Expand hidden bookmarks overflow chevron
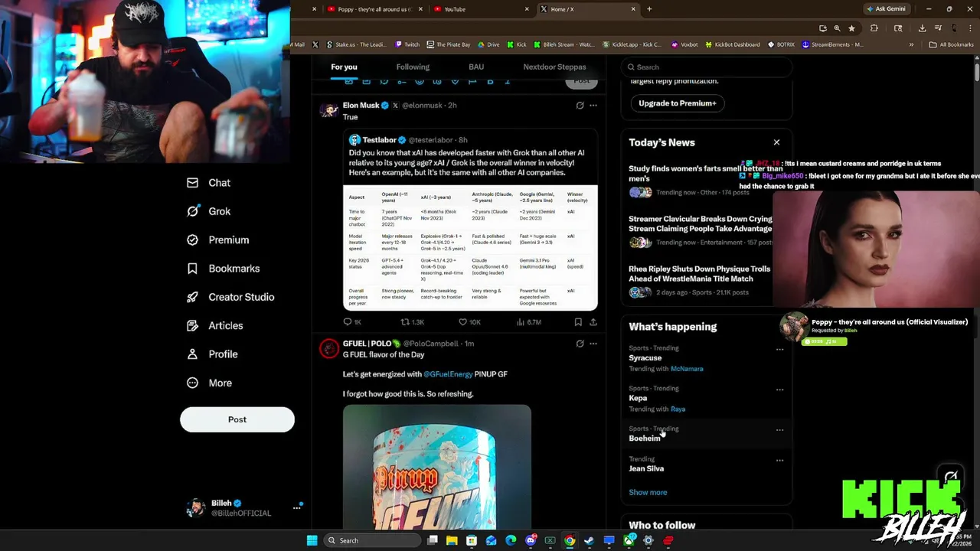Image resolution: width=980 pixels, height=551 pixels. point(911,44)
